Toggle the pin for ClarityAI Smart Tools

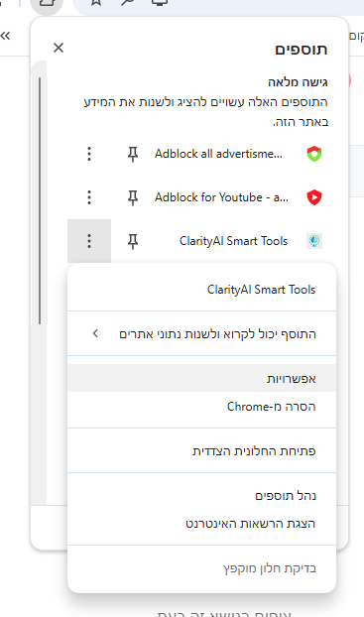(x=133, y=241)
